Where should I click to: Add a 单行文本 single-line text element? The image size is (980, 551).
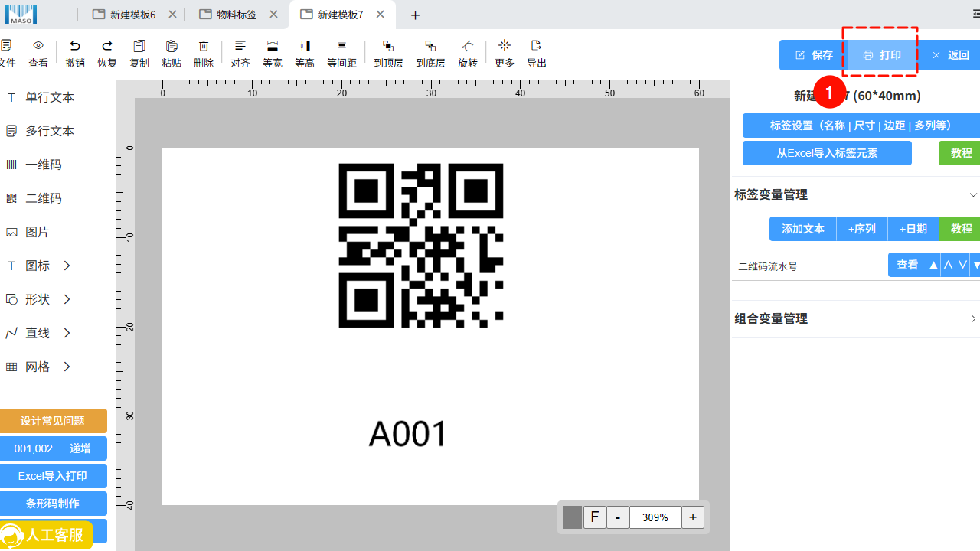[x=40, y=97]
